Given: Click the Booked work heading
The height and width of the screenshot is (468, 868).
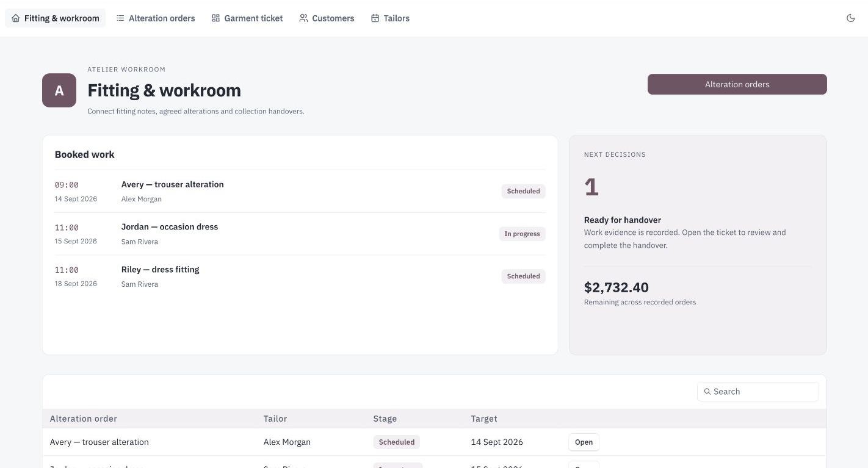Looking at the screenshot, I should point(85,154).
